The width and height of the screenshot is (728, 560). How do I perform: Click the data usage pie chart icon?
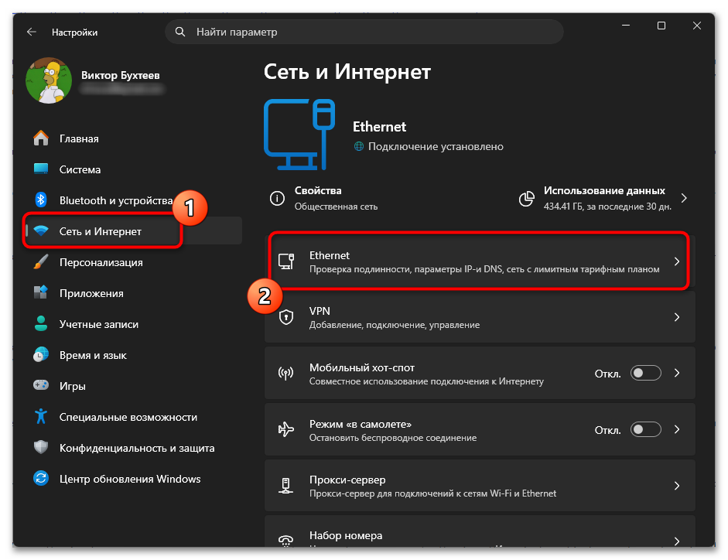527,199
